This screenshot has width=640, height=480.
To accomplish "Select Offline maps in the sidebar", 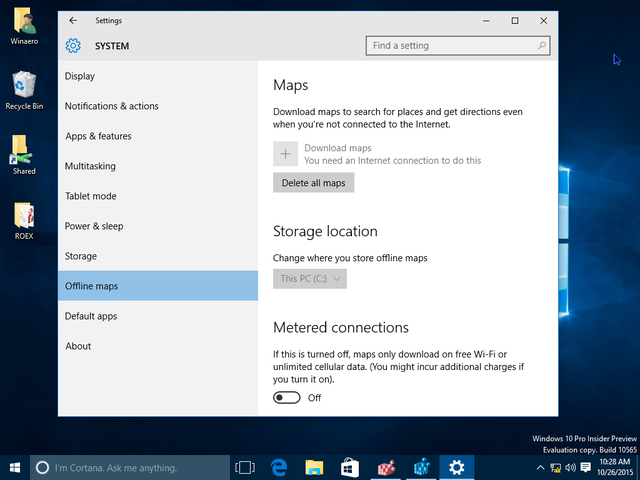I will pyautogui.click(x=158, y=286).
